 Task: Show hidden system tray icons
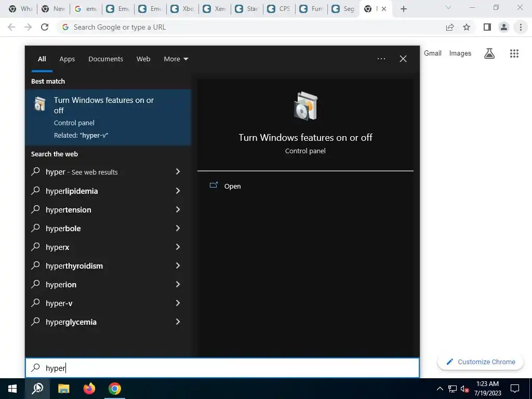click(x=440, y=389)
